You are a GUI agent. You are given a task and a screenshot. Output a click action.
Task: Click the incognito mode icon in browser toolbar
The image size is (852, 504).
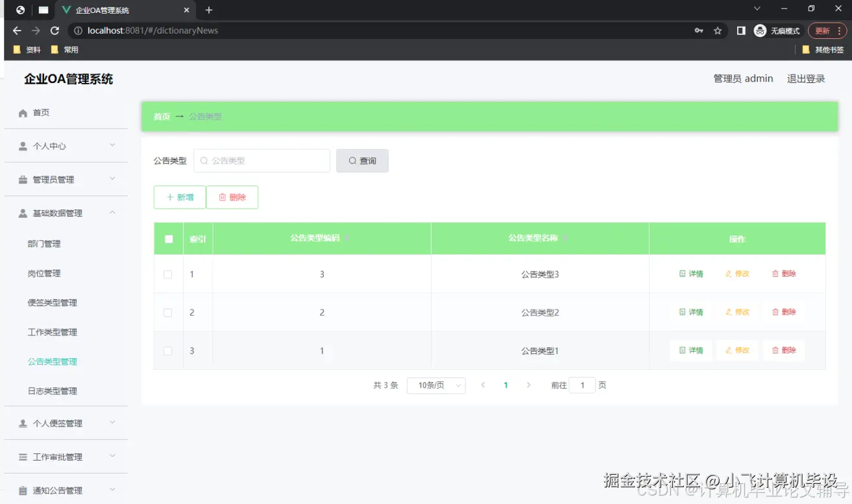pyautogui.click(x=759, y=30)
